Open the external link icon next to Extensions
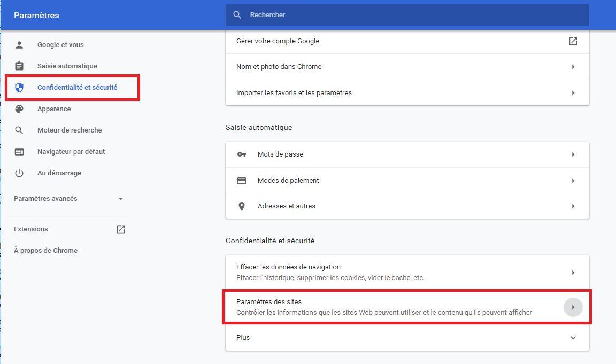Screen dimensions: 616x364 coord(121,229)
